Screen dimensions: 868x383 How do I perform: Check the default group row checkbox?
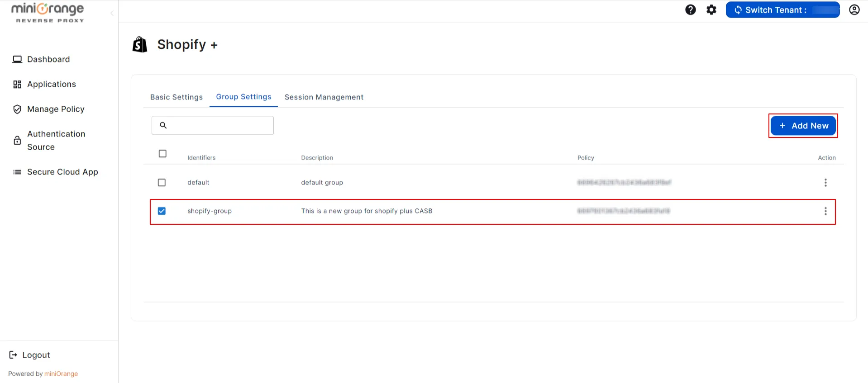tap(162, 182)
